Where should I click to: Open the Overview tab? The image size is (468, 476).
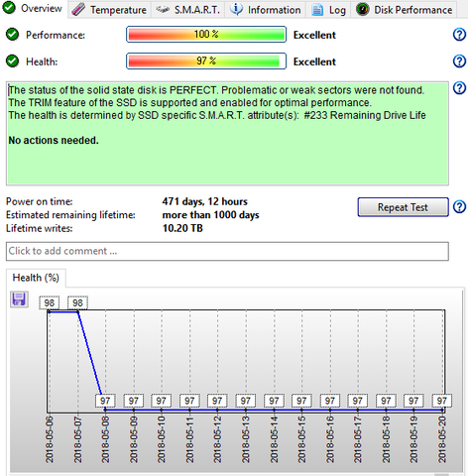pos(33,8)
